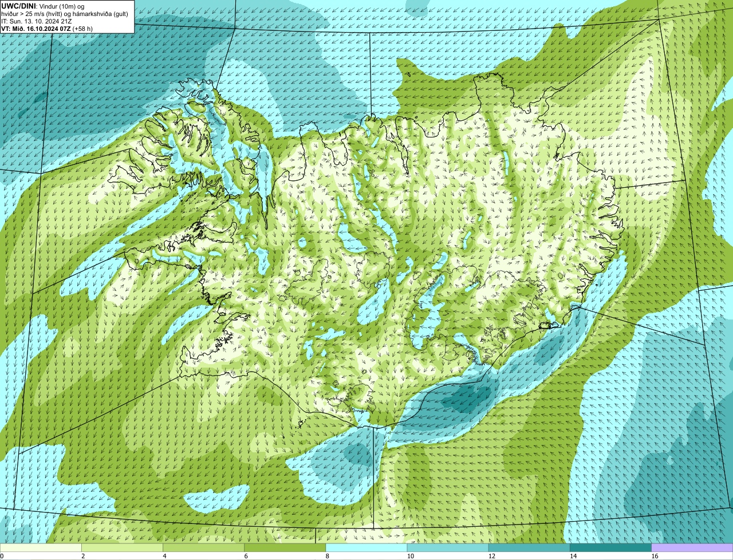This screenshot has width=733, height=560.
Task: Click the '4' label on the color scale
Action: point(164,556)
